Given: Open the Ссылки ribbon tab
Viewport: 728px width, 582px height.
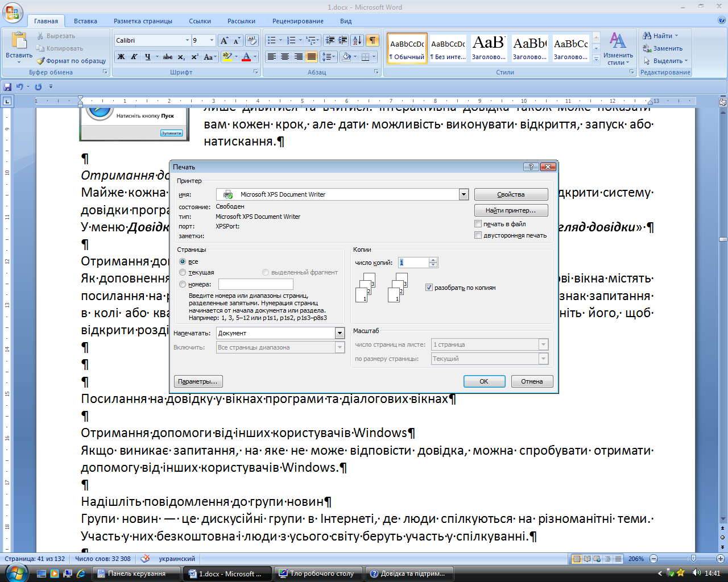Looking at the screenshot, I should click(x=200, y=21).
